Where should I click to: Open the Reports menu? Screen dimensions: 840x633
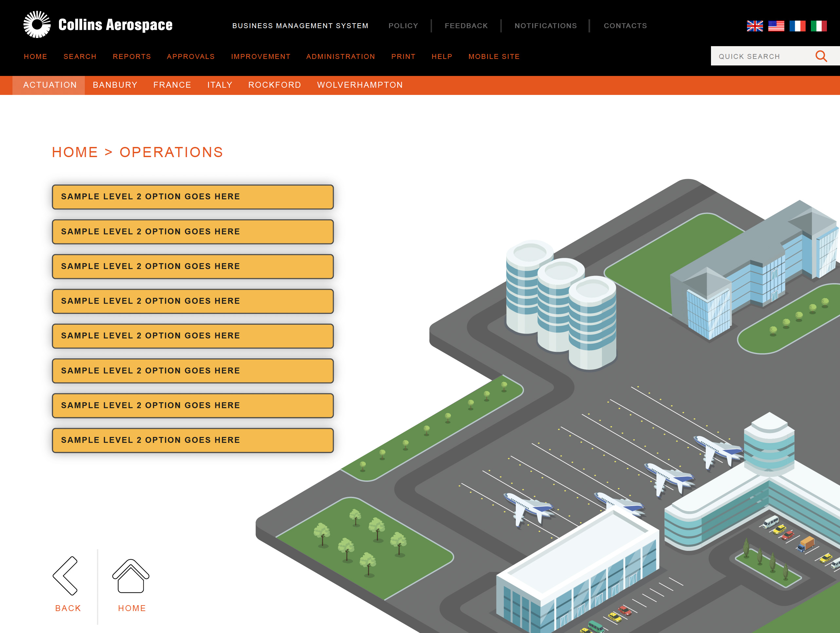click(x=132, y=57)
